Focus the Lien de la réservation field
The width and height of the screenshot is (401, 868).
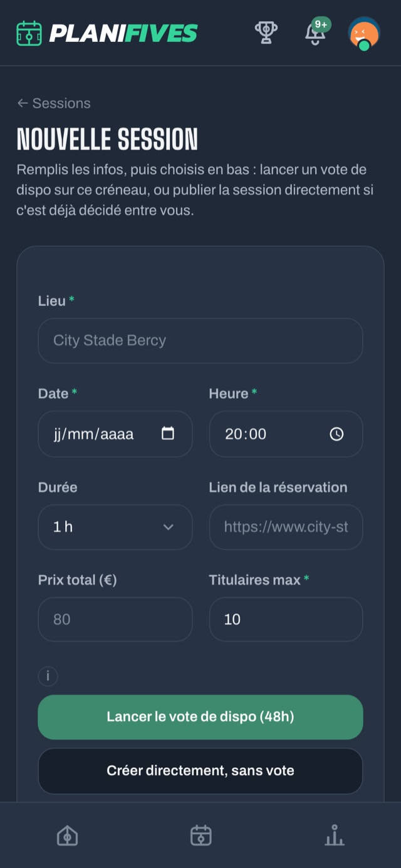pyautogui.click(x=286, y=527)
